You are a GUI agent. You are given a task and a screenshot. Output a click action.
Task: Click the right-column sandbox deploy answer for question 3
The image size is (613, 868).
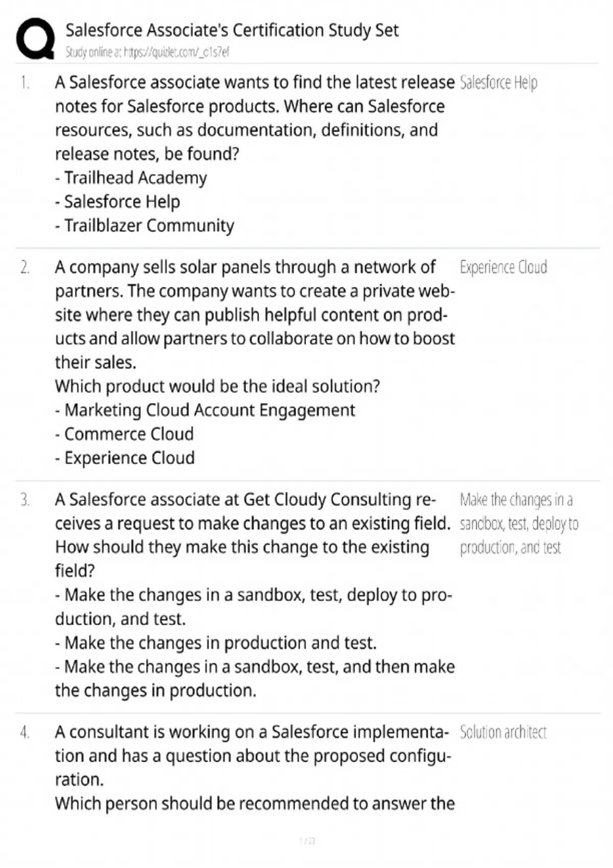click(x=518, y=523)
